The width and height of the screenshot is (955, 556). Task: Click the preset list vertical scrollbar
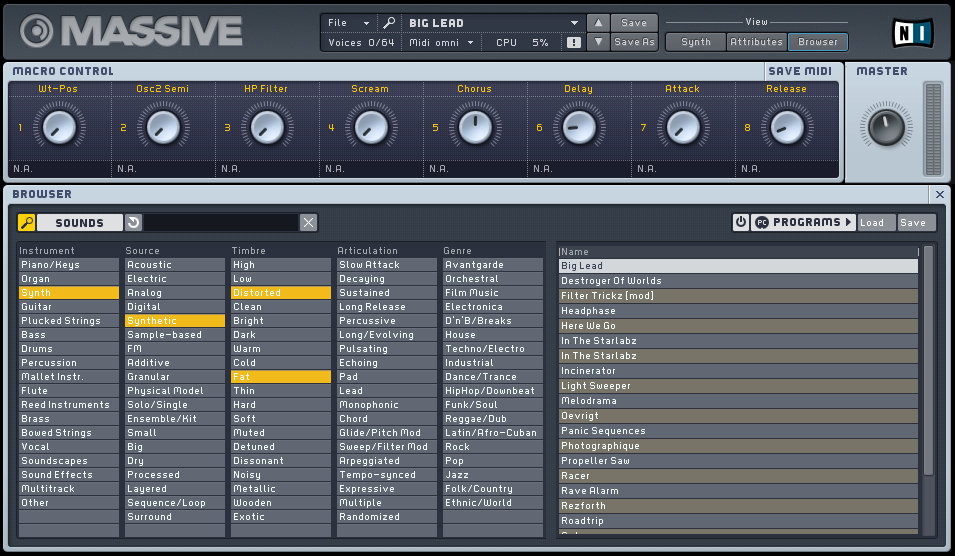coord(929,359)
